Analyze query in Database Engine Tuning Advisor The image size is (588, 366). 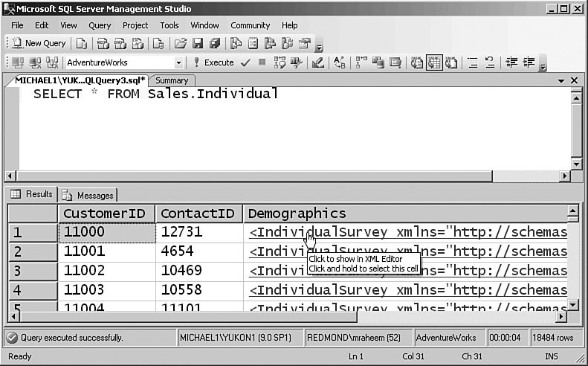pyautogui.click(x=297, y=62)
